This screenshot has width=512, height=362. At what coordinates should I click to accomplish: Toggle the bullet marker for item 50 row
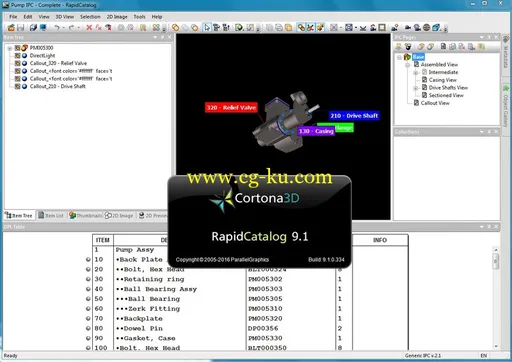(x=88, y=299)
